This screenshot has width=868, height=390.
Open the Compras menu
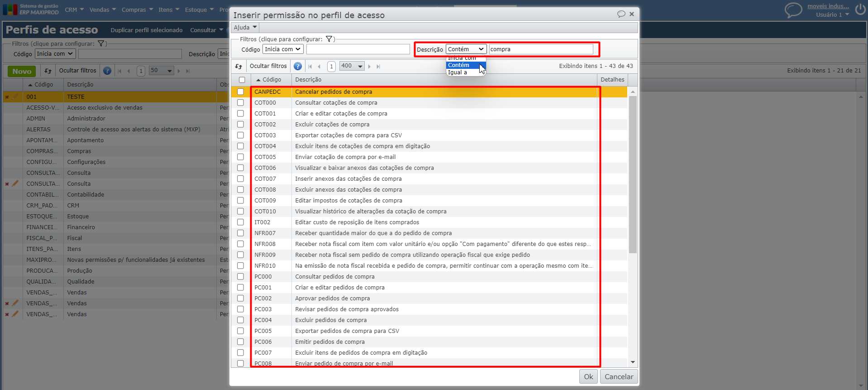137,10
